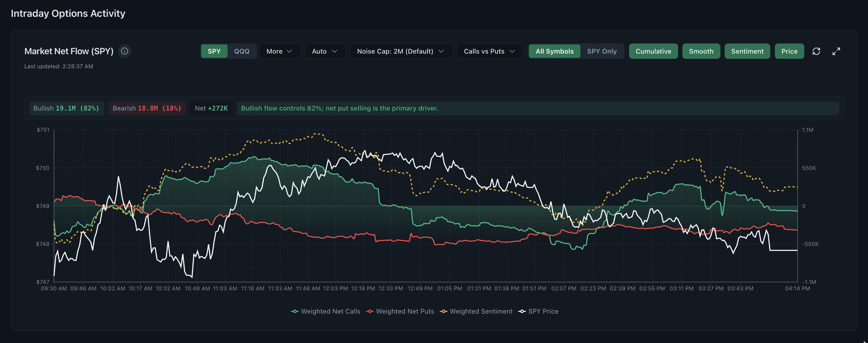
Task: Click the 1.1M flow axis label
Action: (807, 130)
